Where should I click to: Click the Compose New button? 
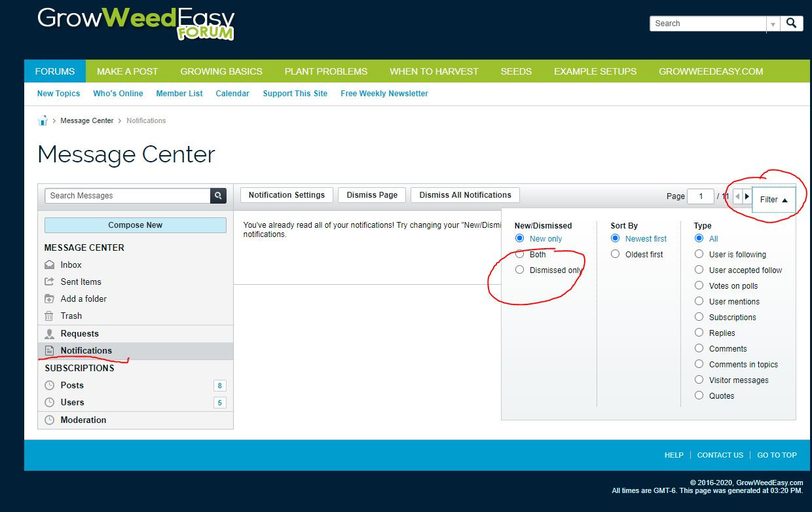click(x=135, y=225)
